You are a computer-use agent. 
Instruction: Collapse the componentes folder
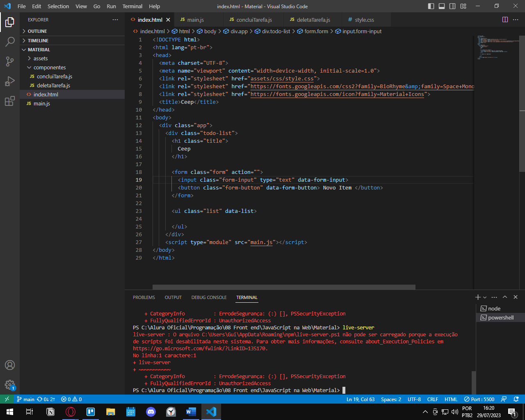[72, 68]
